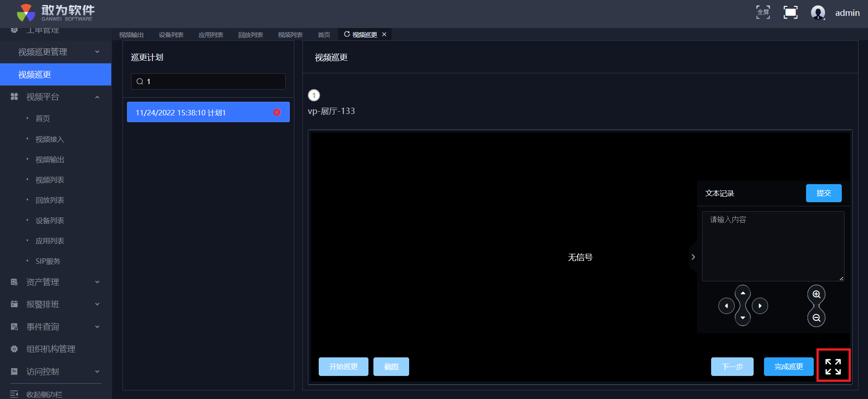Click the 请输入内容 text area

pyautogui.click(x=773, y=246)
